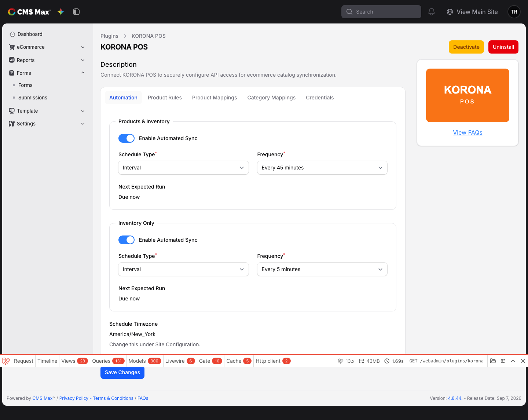The width and height of the screenshot is (528, 420).
Task: Click the Reports chart icon
Action: (12, 60)
